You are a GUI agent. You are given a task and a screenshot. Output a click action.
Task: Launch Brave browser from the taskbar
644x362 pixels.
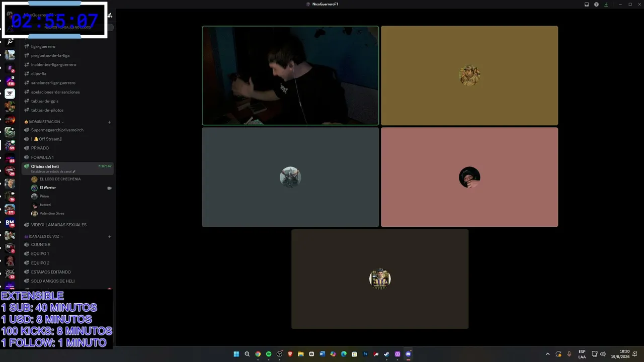click(x=290, y=354)
